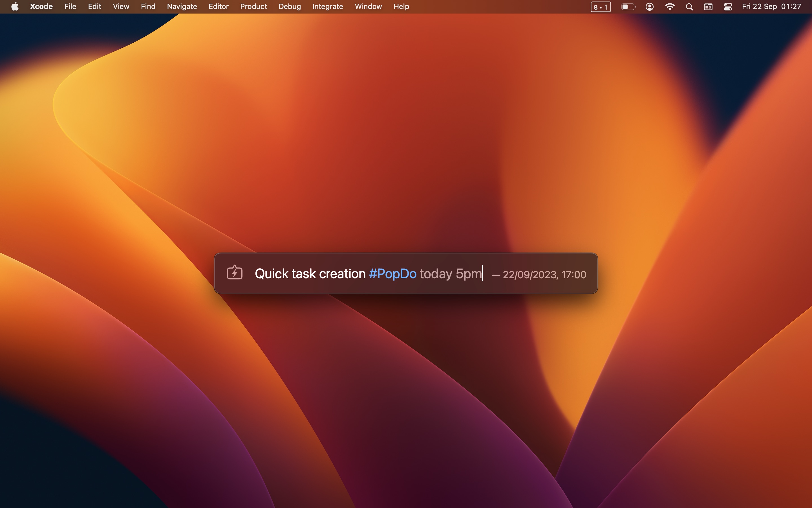Click the keyboard input source icon
This screenshot has height=508, width=812.
pyautogui.click(x=708, y=7)
